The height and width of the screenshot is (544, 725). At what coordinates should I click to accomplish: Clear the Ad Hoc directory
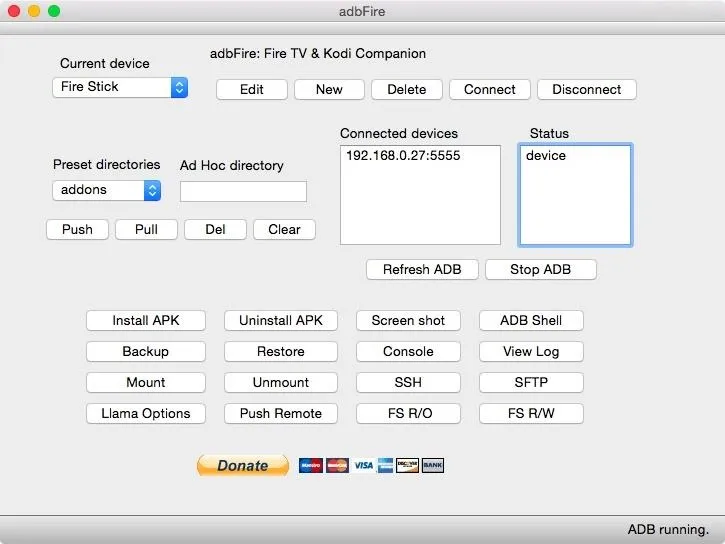284,229
